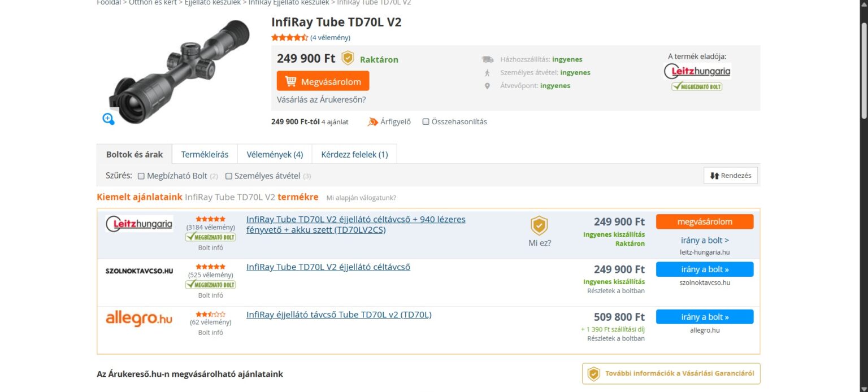Viewport: 868px width, 392px height.
Task: Click the Leitz Hungaria seller logo at top
Action: (697, 71)
